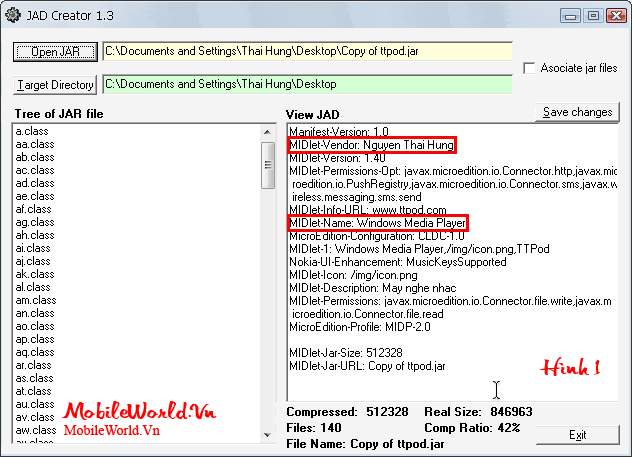Viewport: 632px width, 457px height.
Task: Click the Open JAR button
Action: 55,52
